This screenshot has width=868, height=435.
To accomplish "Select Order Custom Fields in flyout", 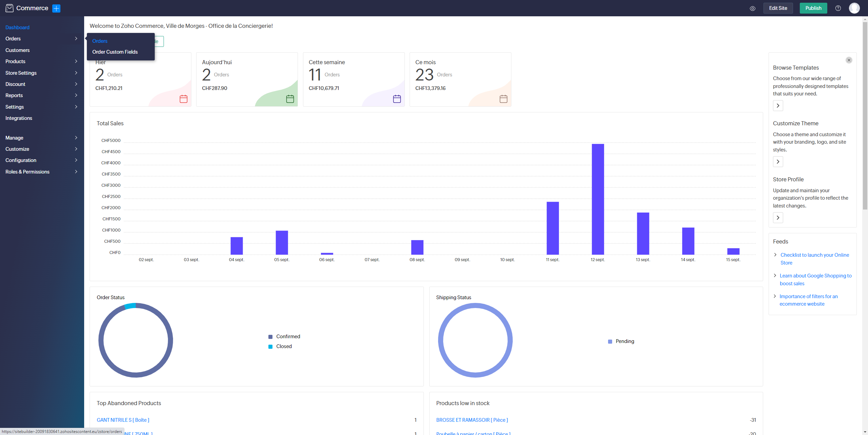I will pos(115,52).
